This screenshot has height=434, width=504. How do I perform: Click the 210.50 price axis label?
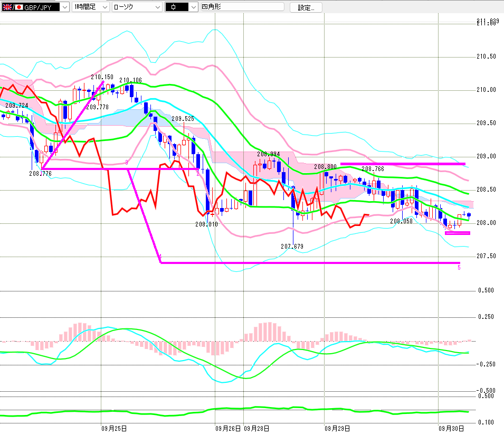tap(487, 56)
